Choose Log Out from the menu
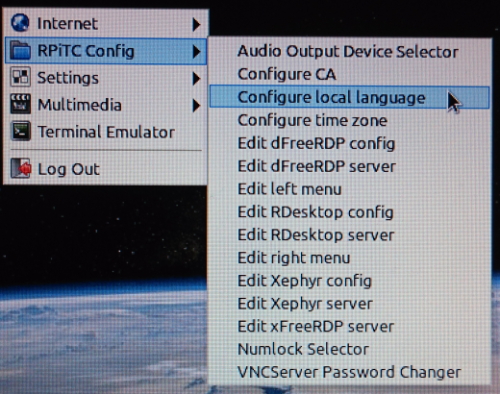 point(106,169)
